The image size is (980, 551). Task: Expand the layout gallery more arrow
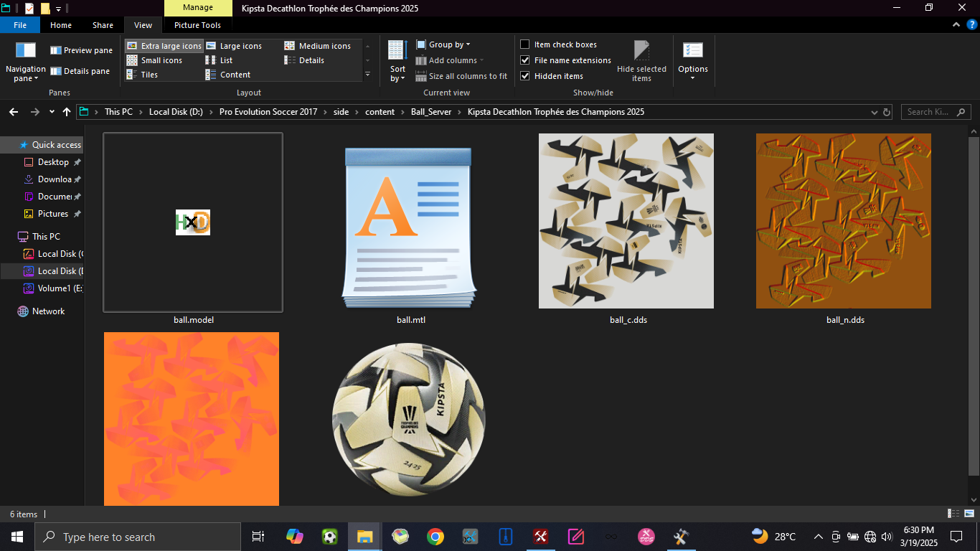click(x=368, y=74)
